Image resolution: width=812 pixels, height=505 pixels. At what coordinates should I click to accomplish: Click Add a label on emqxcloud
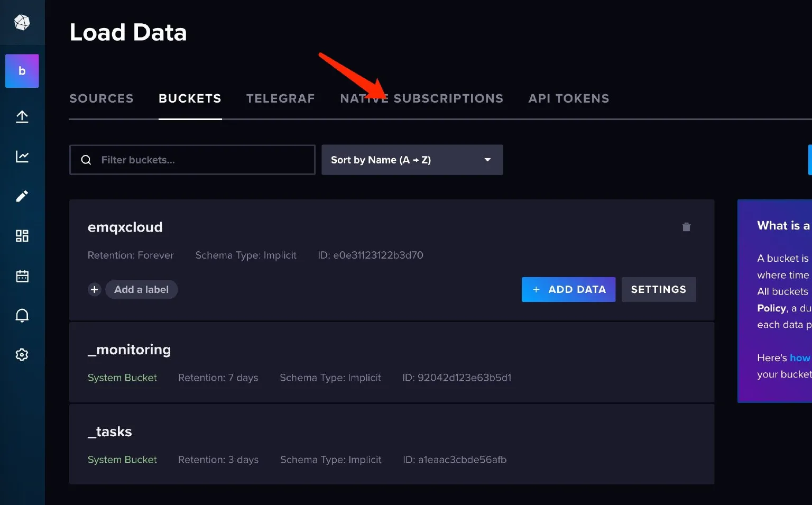(x=141, y=289)
